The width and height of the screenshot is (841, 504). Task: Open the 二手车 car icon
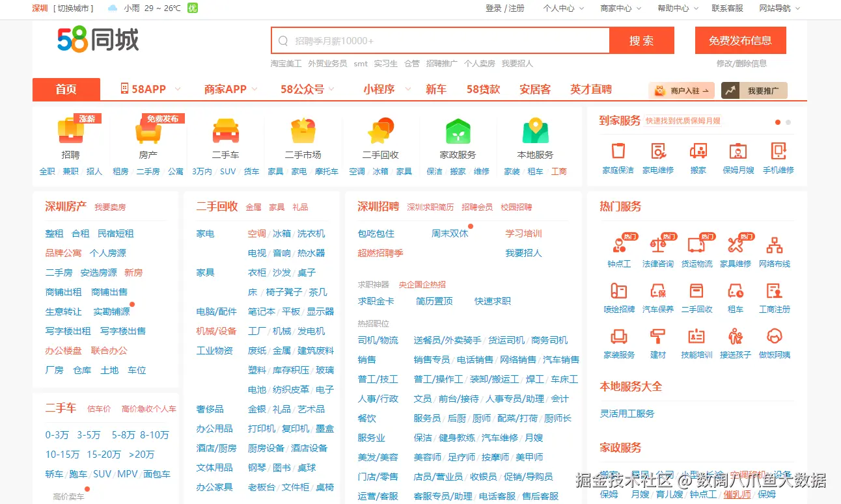(x=226, y=131)
